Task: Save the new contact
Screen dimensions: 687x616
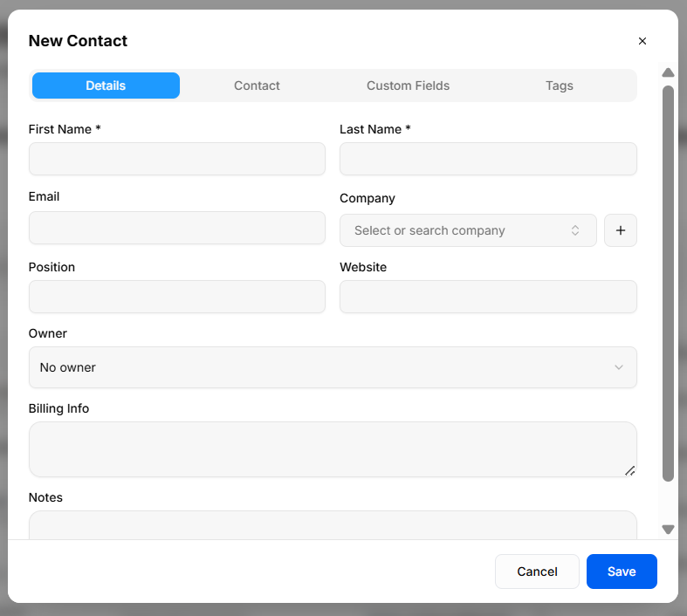Action: tap(622, 572)
